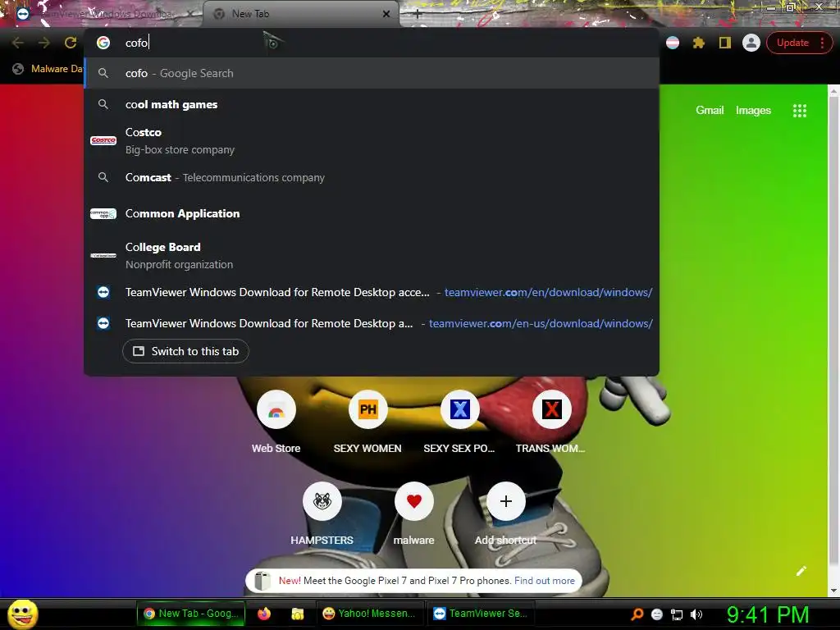Open Yahoo! Messenger taskbar item
Image resolution: width=840 pixels, height=630 pixels.
point(368,614)
